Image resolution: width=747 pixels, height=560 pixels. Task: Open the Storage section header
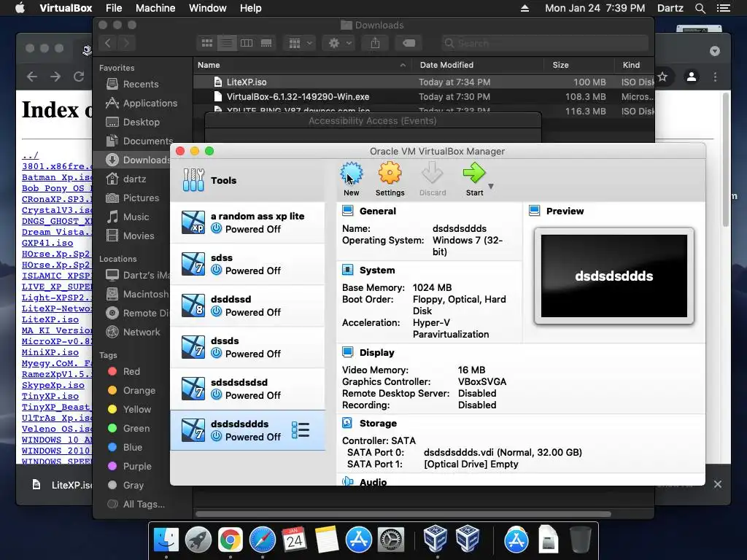(x=378, y=424)
